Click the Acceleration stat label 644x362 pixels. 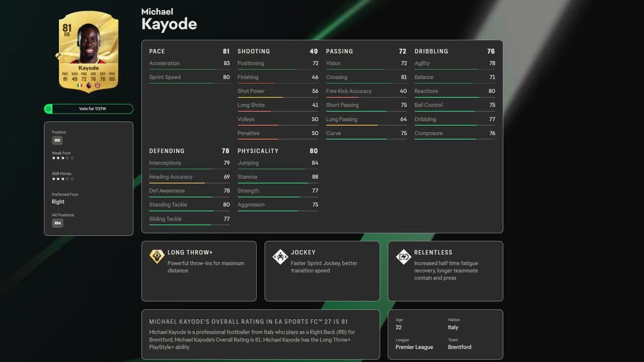pos(164,63)
